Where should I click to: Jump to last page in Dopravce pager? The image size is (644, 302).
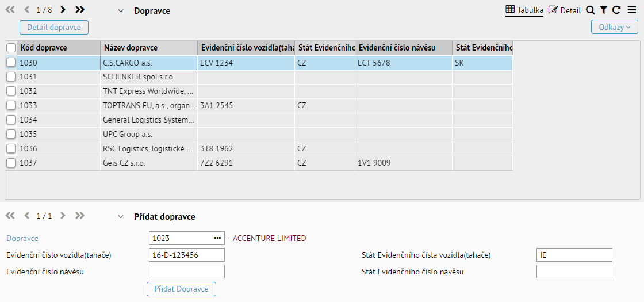[80, 9]
